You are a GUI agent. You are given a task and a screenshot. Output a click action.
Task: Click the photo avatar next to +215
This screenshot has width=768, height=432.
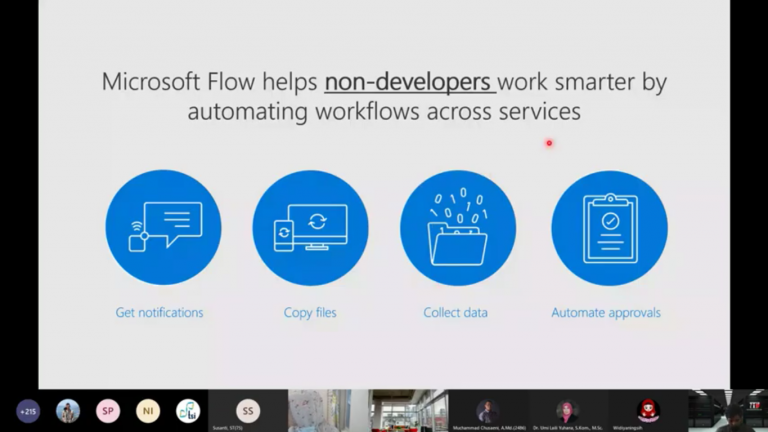click(x=68, y=411)
